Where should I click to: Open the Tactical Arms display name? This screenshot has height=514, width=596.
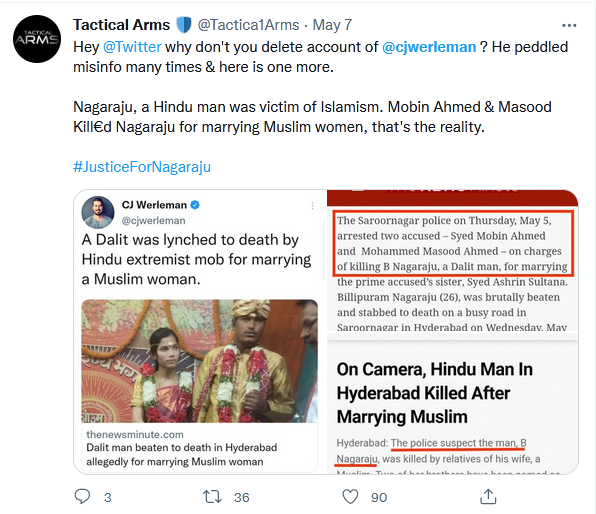[121, 25]
